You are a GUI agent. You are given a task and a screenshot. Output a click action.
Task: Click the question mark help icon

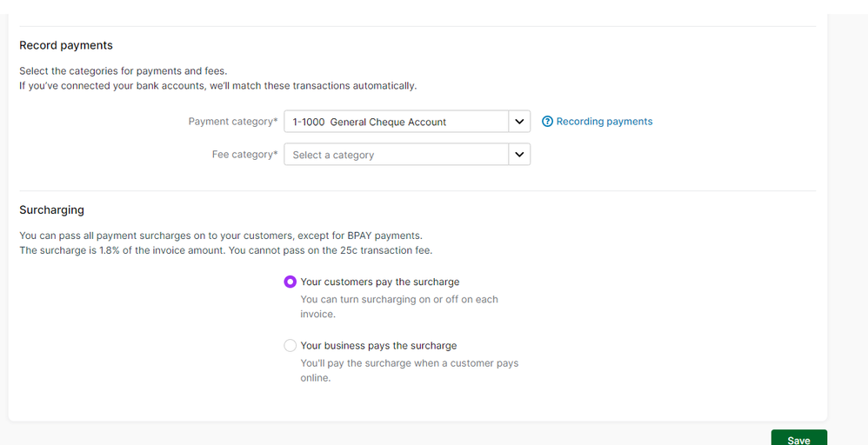pos(547,122)
